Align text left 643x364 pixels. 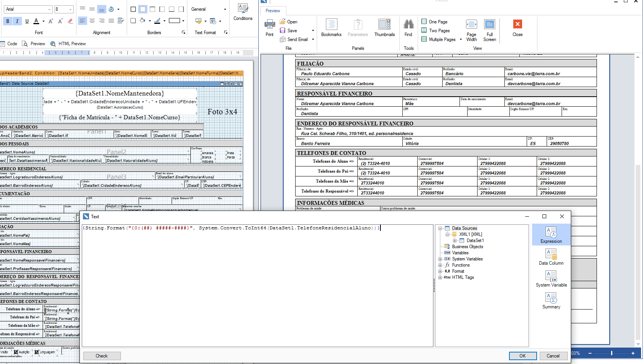(83, 21)
